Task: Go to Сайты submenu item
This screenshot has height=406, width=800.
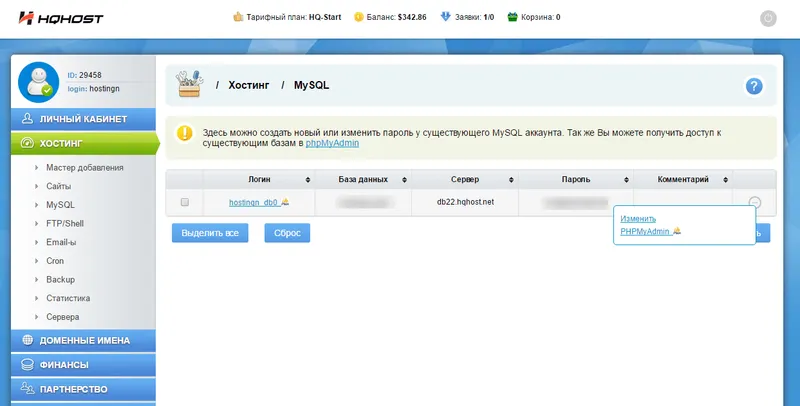Action: 59,186
